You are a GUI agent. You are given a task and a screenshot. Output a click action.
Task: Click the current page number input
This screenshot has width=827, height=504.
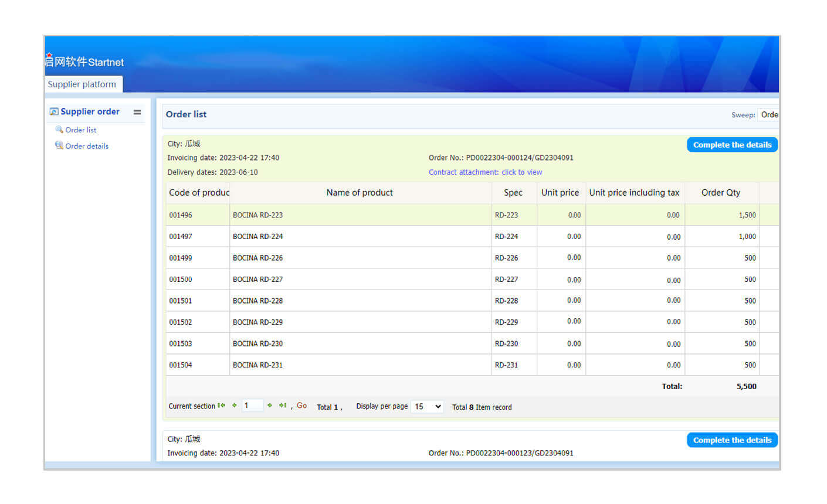[x=252, y=406]
